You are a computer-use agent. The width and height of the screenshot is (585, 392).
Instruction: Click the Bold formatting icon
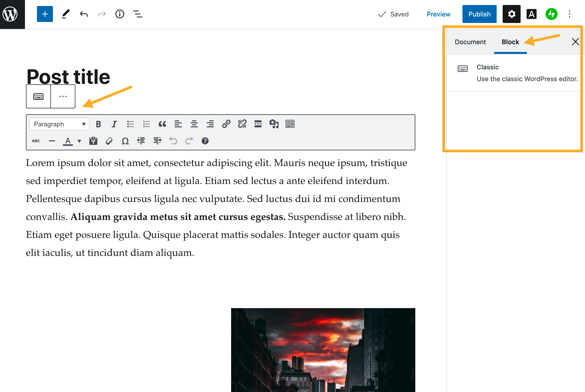click(x=98, y=124)
